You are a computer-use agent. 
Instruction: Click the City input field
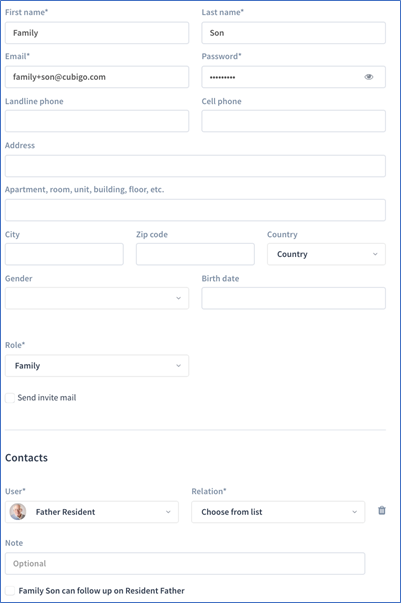[64, 254]
